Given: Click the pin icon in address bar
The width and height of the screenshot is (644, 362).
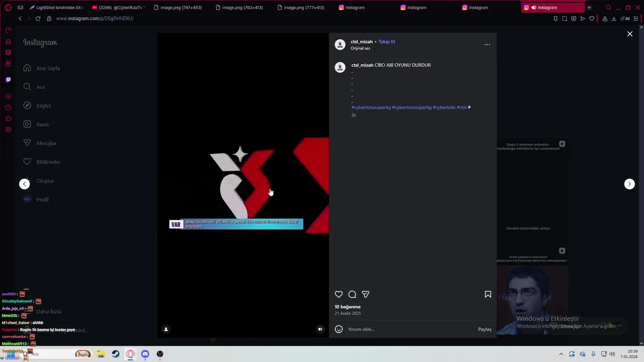Looking at the screenshot, I should (555, 19).
